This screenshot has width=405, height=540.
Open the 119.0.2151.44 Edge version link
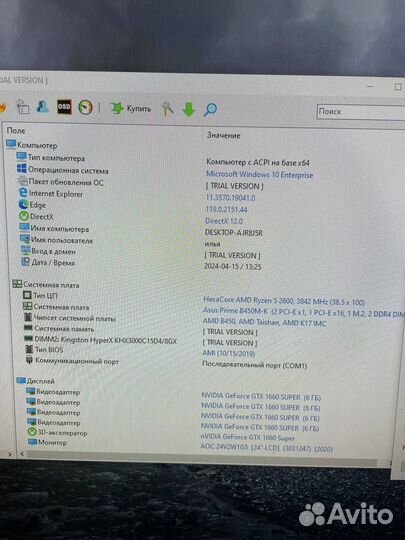(x=226, y=209)
